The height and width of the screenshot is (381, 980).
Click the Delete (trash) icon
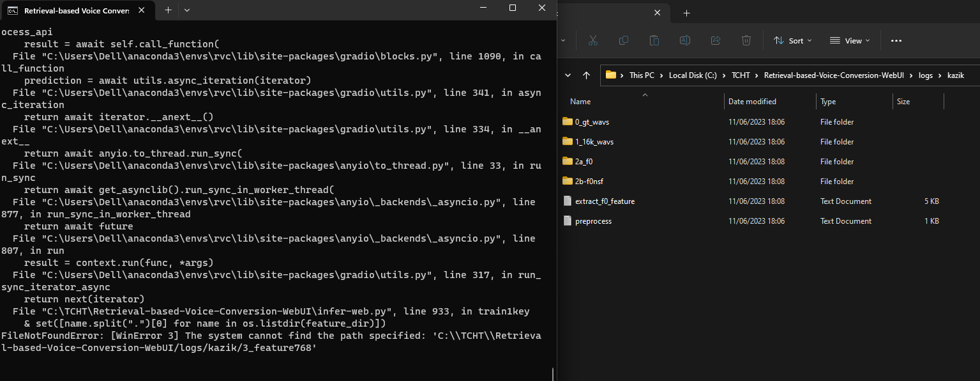coord(746,40)
